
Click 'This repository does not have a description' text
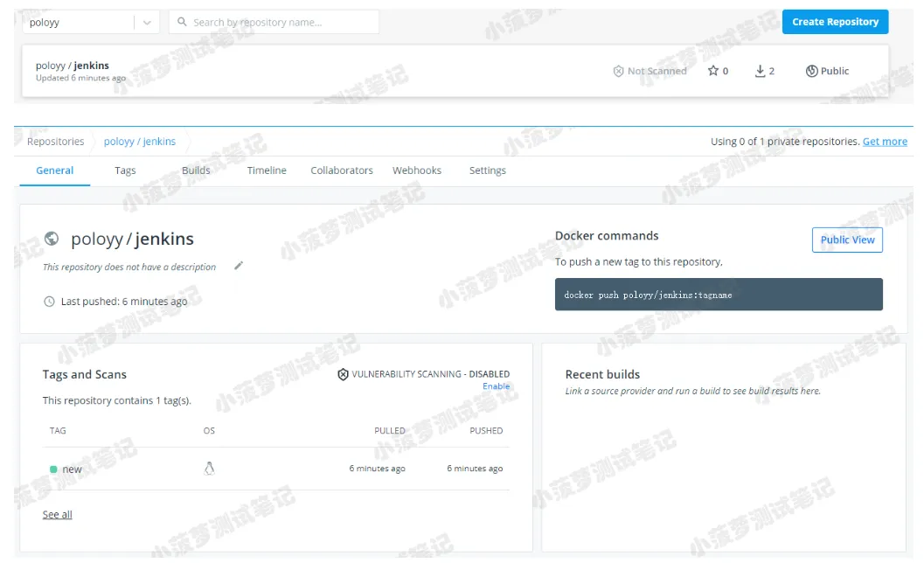point(129,267)
